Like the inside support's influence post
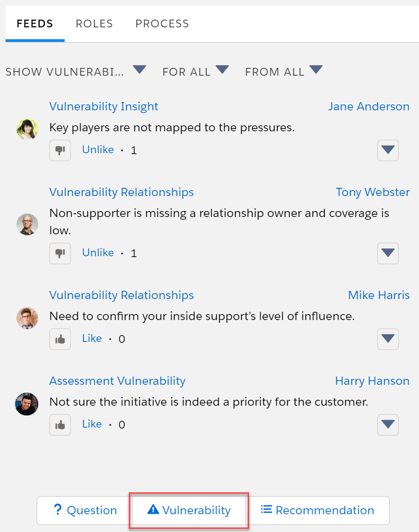The image size is (419, 532). tap(92, 338)
